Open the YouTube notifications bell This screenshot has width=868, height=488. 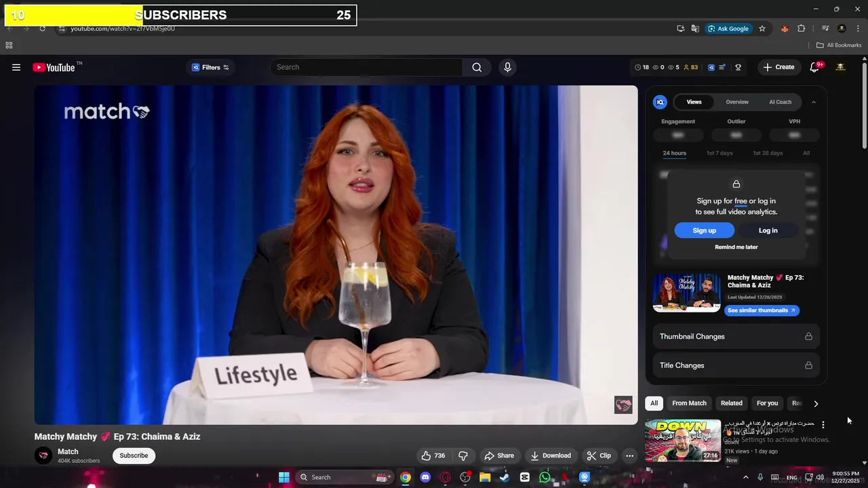(815, 67)
